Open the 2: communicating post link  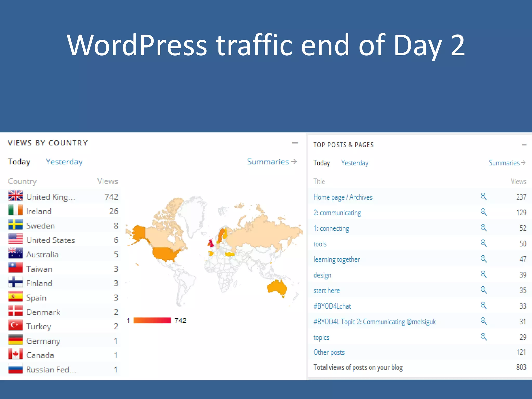point(337,213)
